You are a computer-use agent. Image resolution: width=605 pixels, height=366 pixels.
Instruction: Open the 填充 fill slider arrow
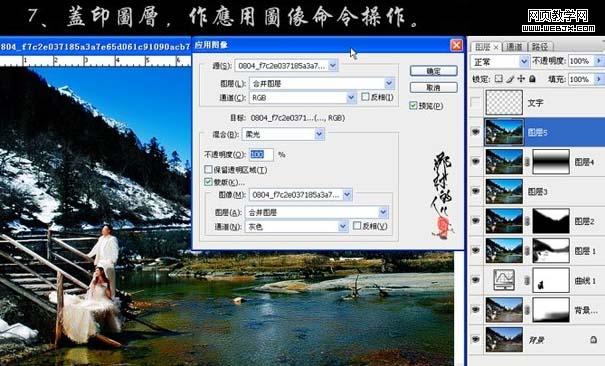598,79
